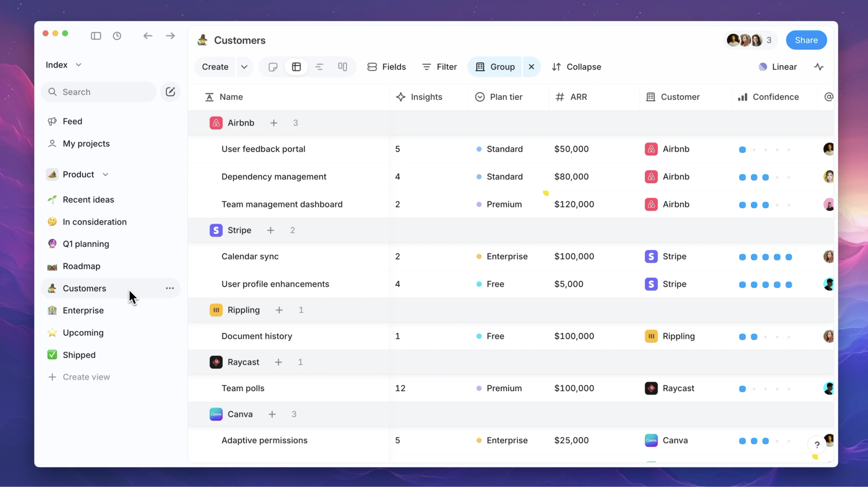Switch to the table view layout icon

pyautogui.click(x=296, y=67)
